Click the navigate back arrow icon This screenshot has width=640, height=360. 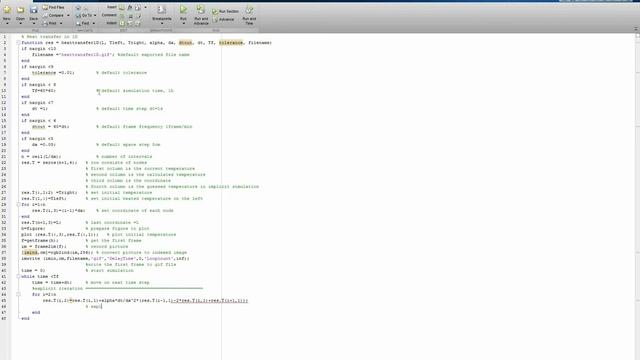(x=78, y=8)
